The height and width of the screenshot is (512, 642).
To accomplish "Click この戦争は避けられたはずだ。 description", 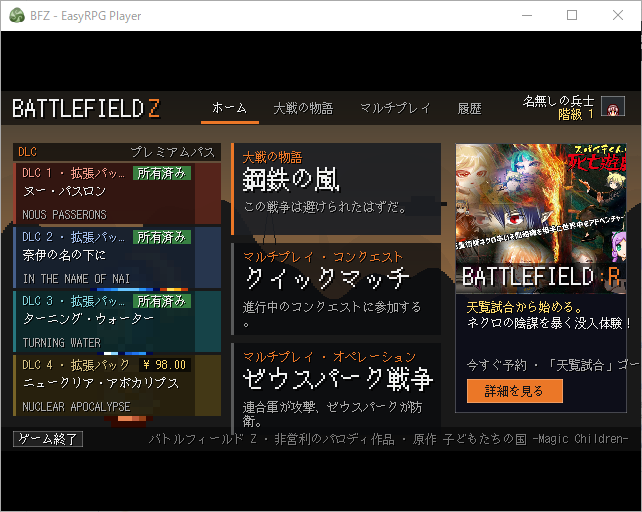I will click(x=325, y=207).
